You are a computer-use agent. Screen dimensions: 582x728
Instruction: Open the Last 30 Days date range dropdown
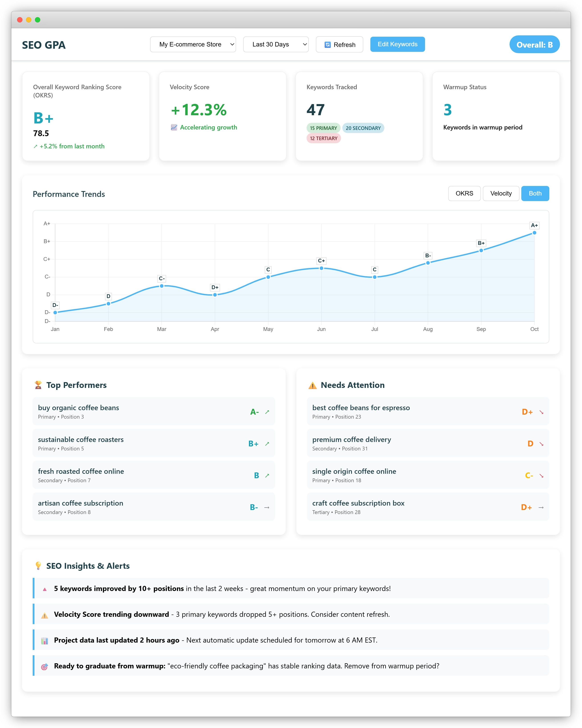tap(276, 44)
